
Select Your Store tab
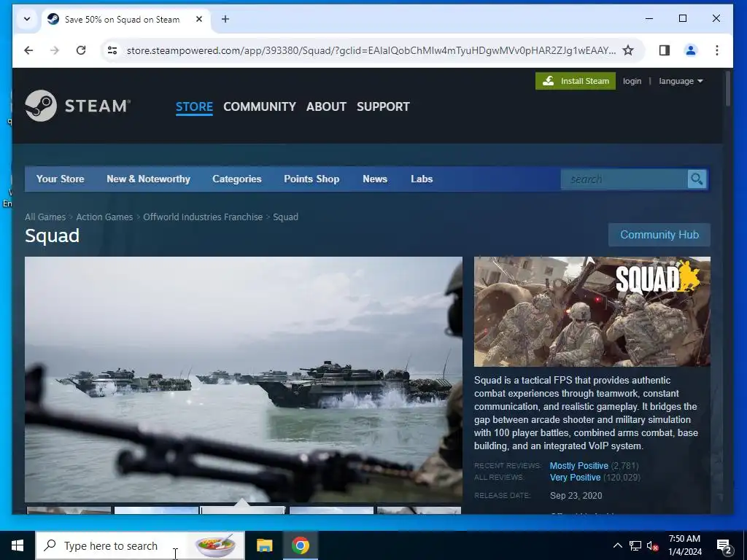pos(60,179)
